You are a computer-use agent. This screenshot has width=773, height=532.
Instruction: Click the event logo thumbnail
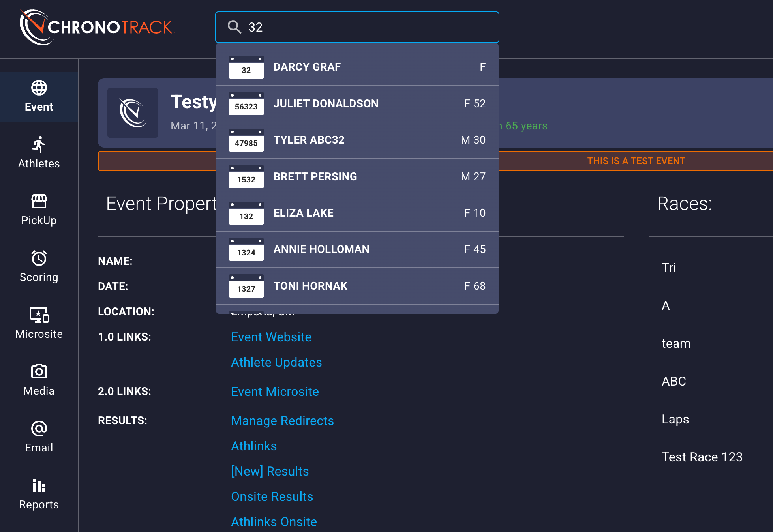pyautogui.click(x=133, y=113)
